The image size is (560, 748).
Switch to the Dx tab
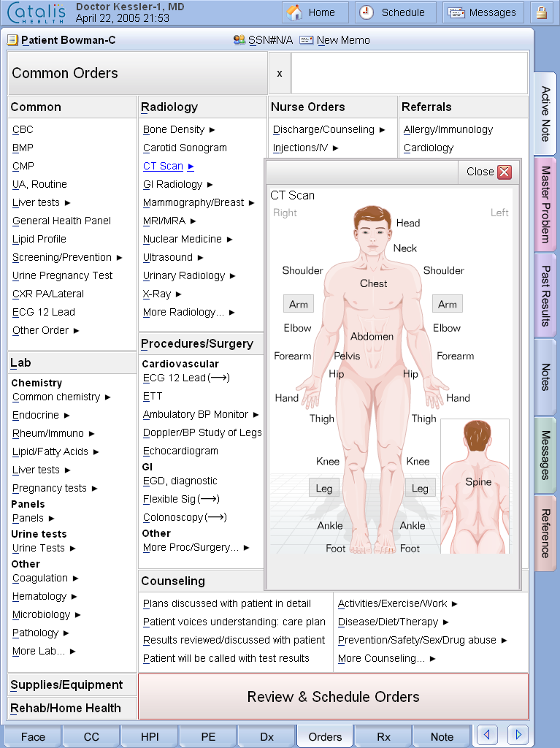pyautogui.click(x=266, y=737)
